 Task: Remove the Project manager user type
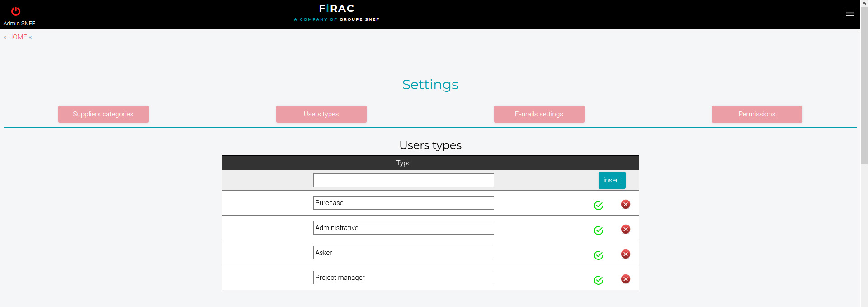(625, 279)
